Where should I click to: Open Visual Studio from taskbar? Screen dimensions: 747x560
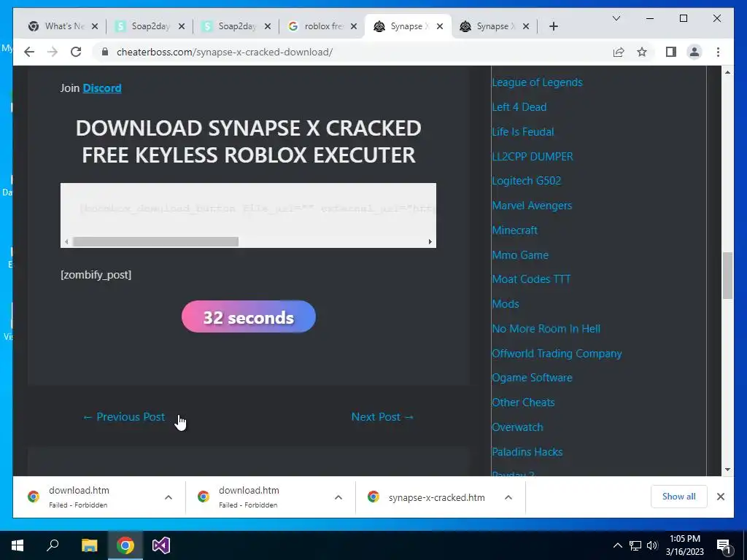pos(161,545)
